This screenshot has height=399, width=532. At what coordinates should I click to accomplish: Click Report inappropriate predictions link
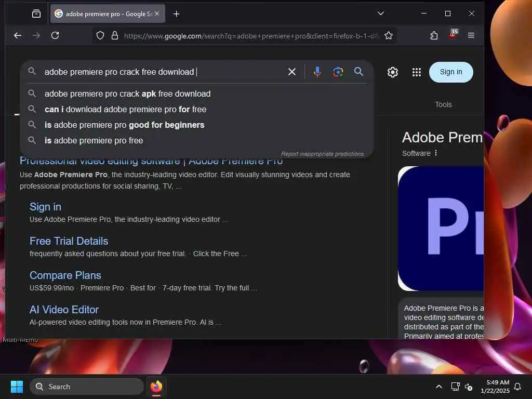[x=322, y=154]
